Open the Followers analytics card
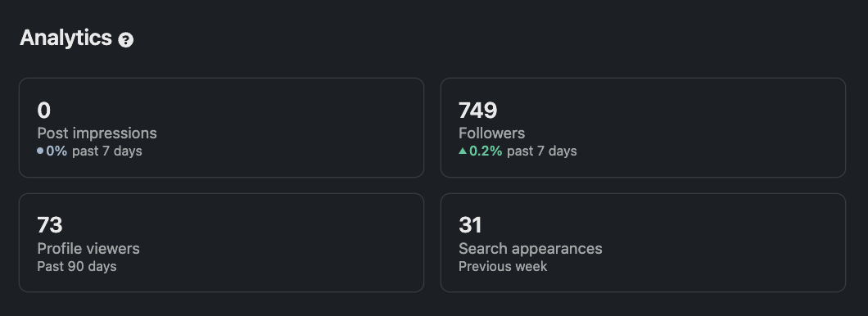868x316 pixels. click(x=643, y=128)
